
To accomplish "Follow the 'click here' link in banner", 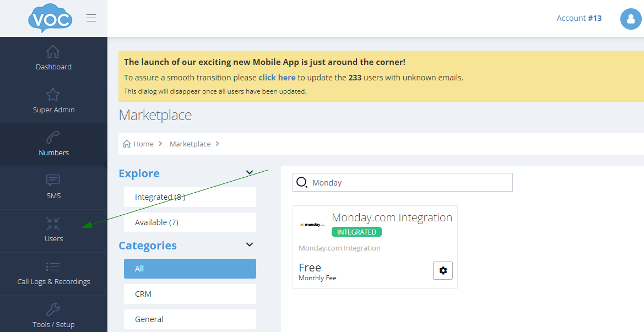I will point(277,78).
